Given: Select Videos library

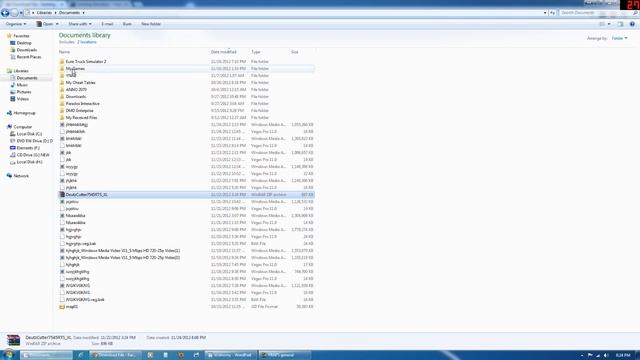Looking at the screenshot, I should tap(22, 99).
